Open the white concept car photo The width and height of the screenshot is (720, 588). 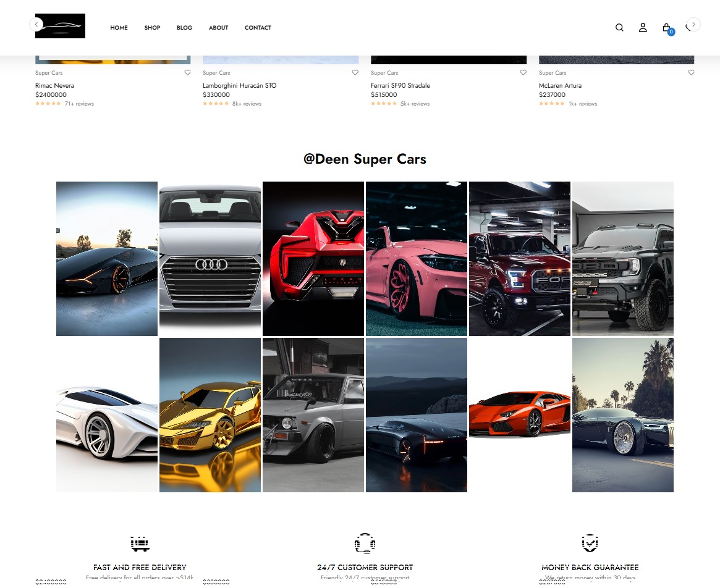(x=107, y=415)
